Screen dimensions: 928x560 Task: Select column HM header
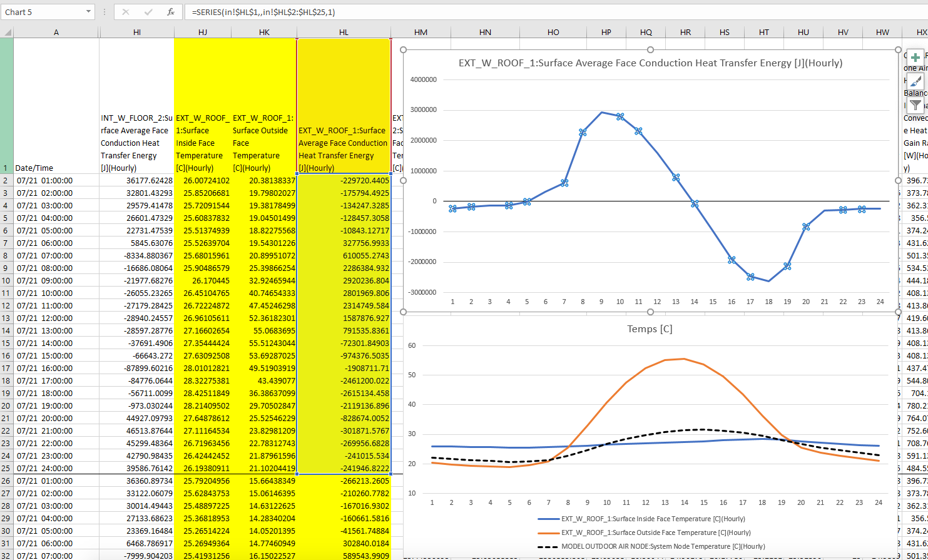(421, 32)
